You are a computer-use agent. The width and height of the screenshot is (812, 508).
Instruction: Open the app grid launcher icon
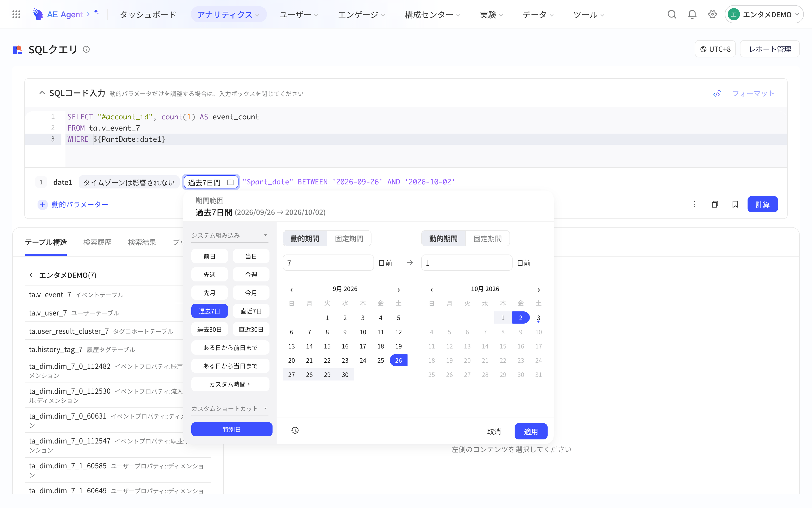tap(16, 14)
